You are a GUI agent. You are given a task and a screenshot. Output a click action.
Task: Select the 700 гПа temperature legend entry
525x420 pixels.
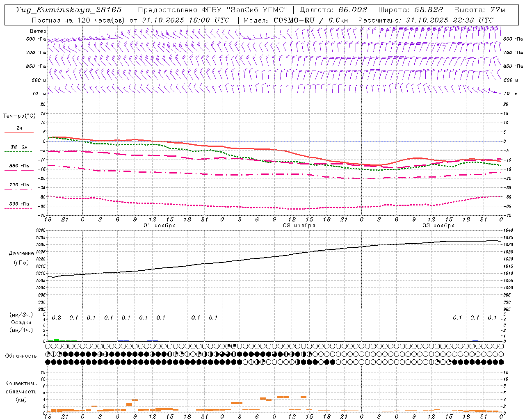[x=19, y=187]
